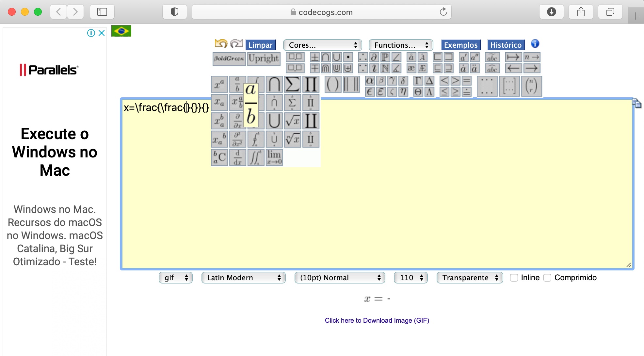Screen dimensions: 644x356
Task: Insert the long left arrow
Action: coord(514,68)
